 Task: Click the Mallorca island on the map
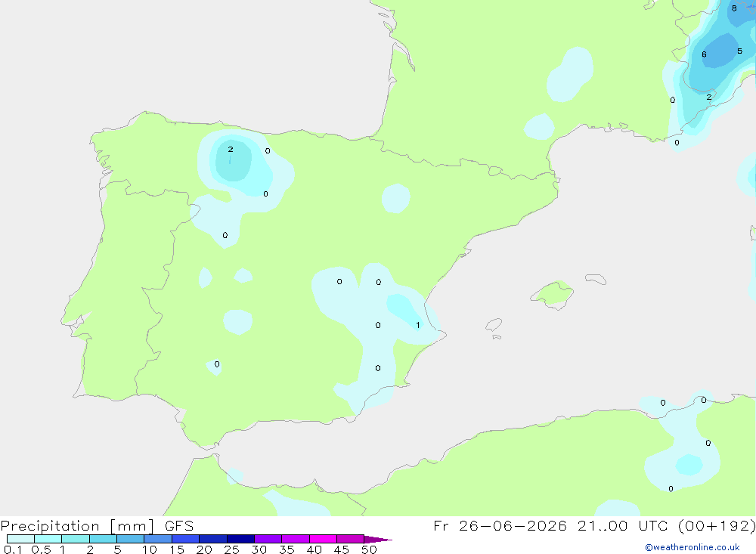pyautogui.click(x=553, y=294)
